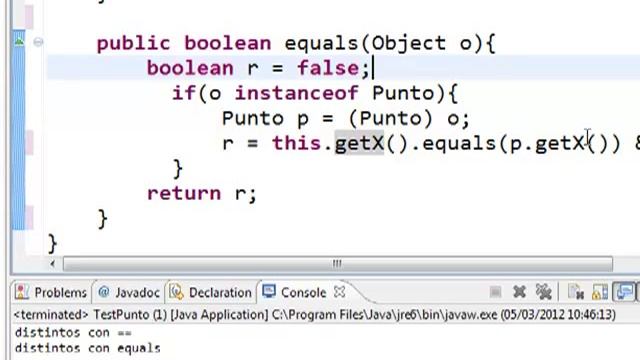Click 'this' keyword in the assignment line
Image resolution: width=640 pixels, height=360 pixels.
[x=297, y=143]
